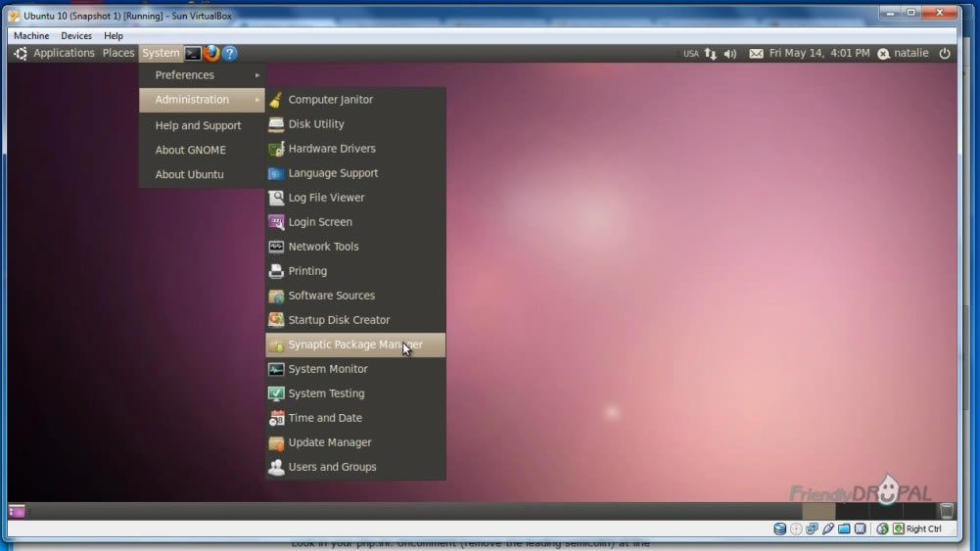Viewport: 980px width, 551px height.
Task: Click the Disk Utility drive icon
Action: 276,123
